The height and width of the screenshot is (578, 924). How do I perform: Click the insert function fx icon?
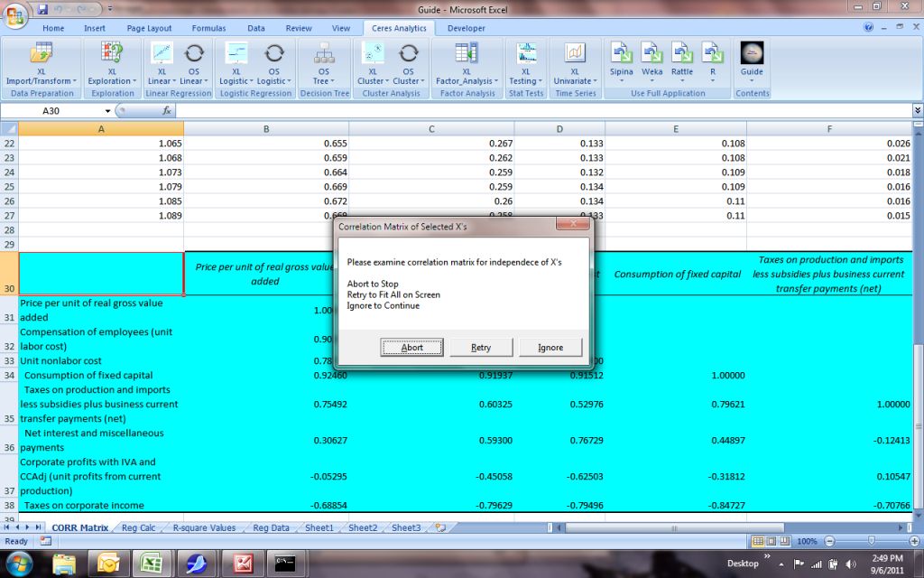point(167,110)
